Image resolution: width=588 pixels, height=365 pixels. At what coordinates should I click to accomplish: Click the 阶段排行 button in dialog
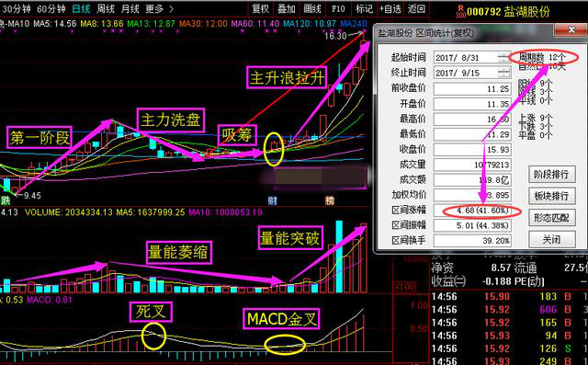[551, 175]
